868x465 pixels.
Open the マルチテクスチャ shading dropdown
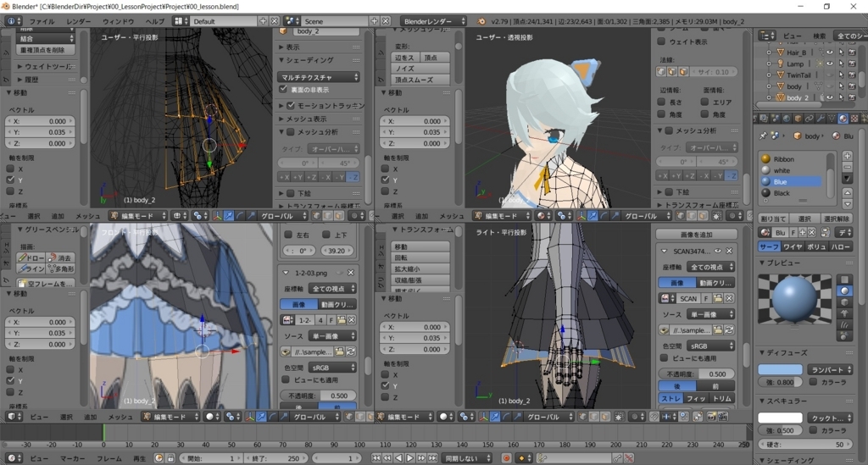pyautogui.click(x=319, y=77)
